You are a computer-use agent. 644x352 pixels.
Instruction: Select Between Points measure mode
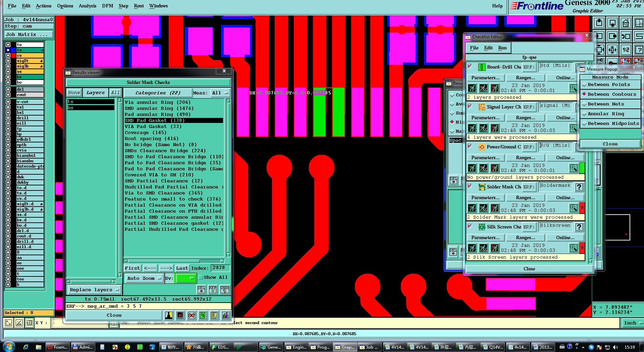610,85
